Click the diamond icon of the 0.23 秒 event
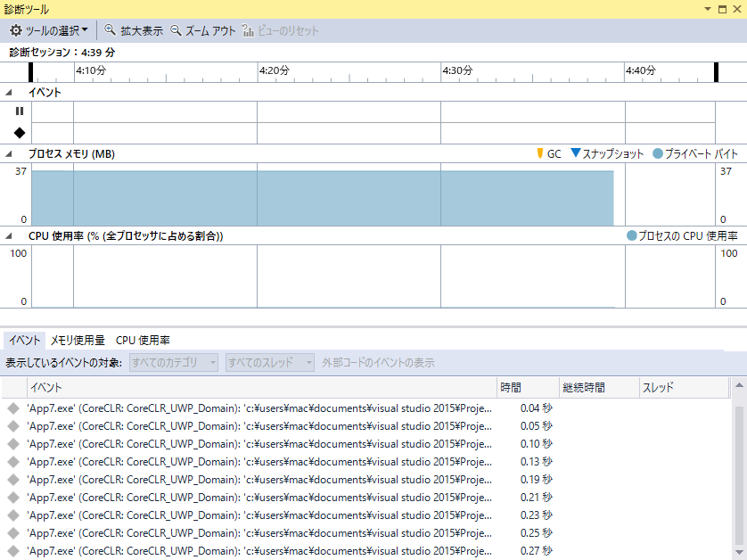Image resolution: width=747 pixels, height=560 pixels. (x=13, y=515)
